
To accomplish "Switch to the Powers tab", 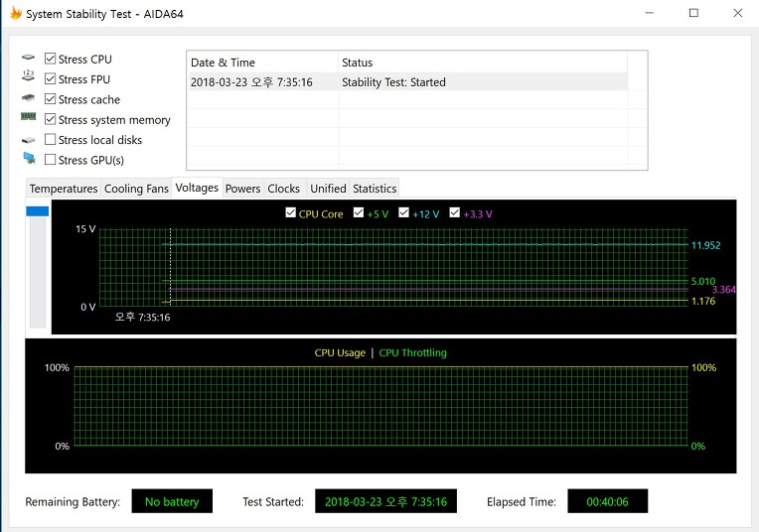I will tap(243, 189).
